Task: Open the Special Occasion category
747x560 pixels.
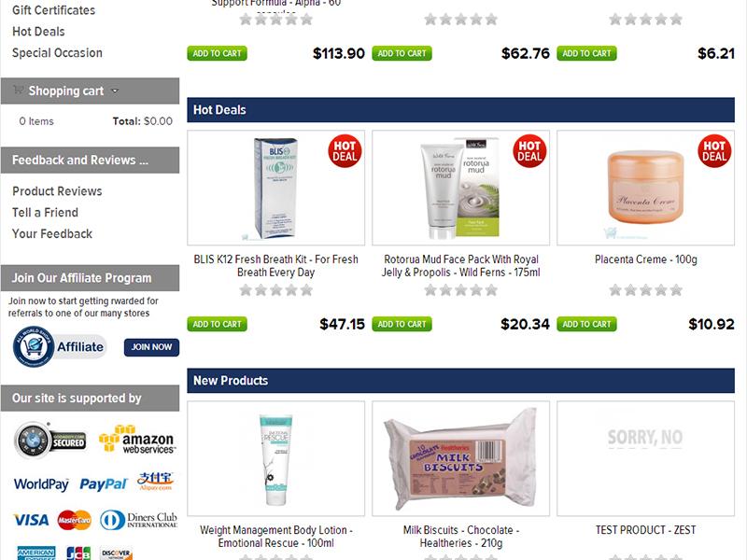Action: pyautogui.click(x=57, y=53)
